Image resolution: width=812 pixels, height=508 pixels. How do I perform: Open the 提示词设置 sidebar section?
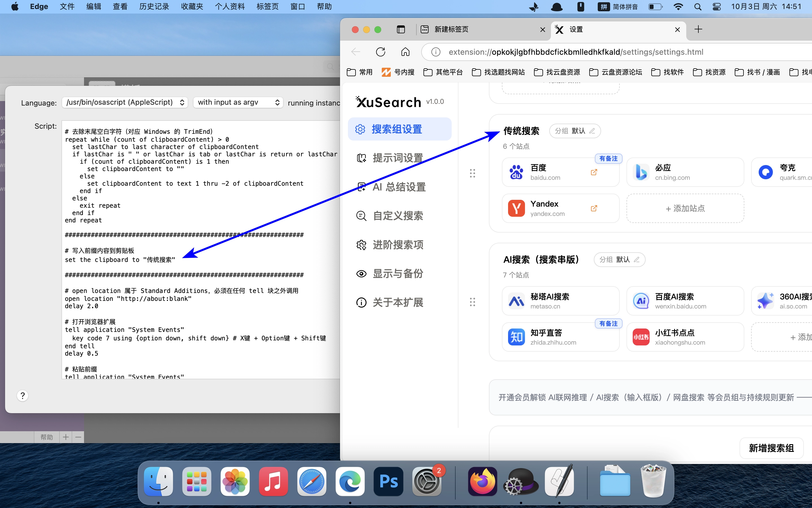[390, 158]
